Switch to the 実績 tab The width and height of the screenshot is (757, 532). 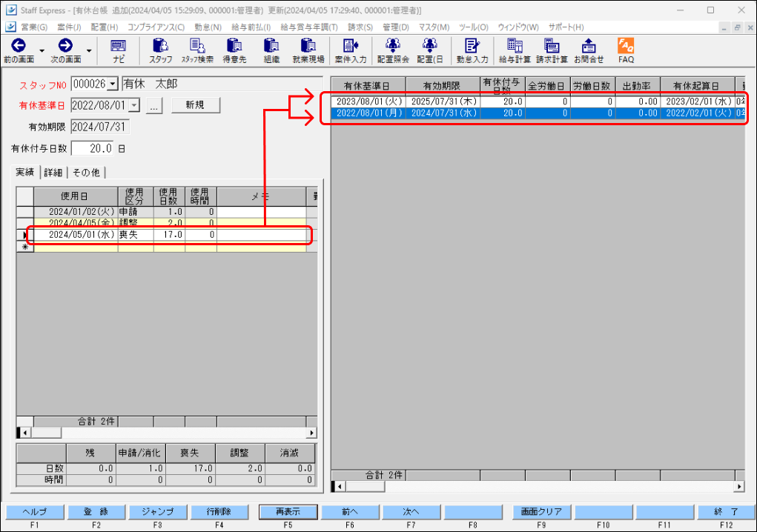[x=24, y=172]
